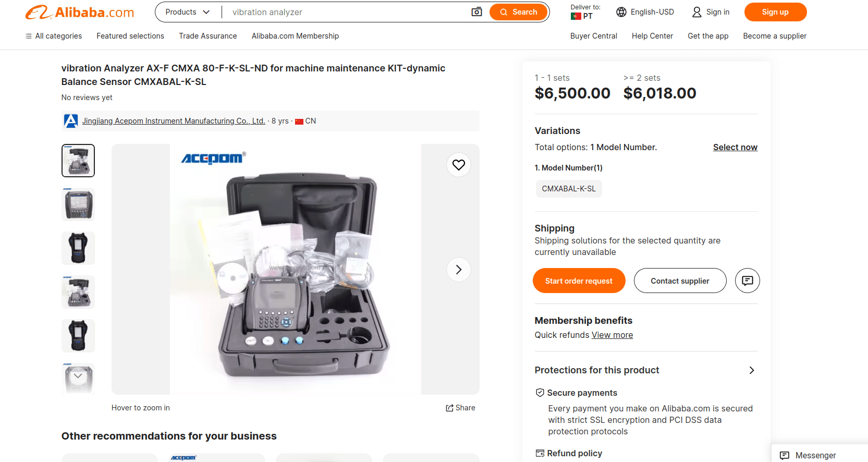Click the globe English-USD language icon

click(x=620, y=11)
